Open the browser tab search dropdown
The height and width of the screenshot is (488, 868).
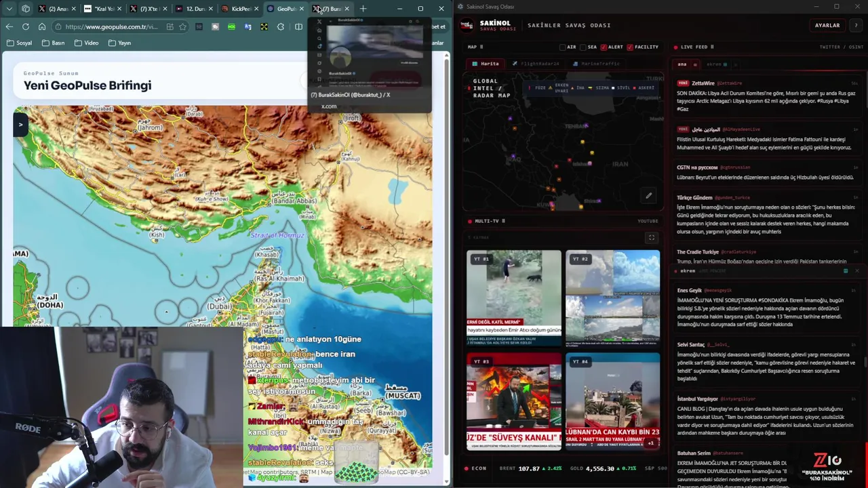9,9
